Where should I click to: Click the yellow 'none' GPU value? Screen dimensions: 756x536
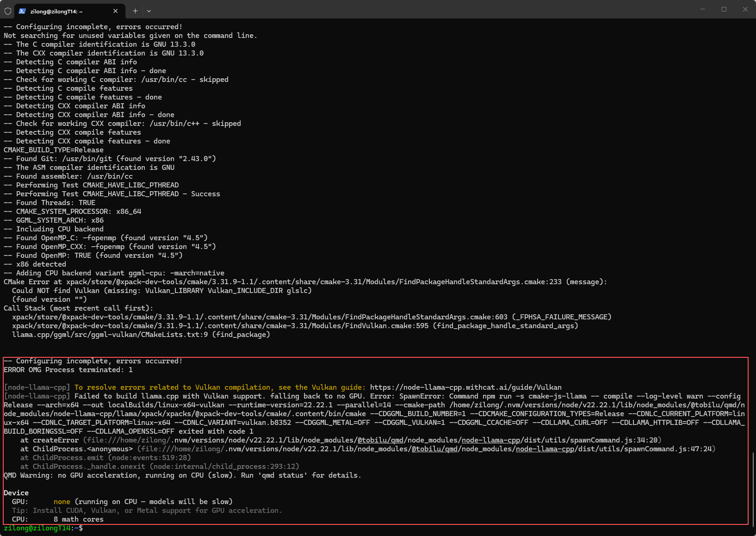pyautogui.click(x=62, y=502)
